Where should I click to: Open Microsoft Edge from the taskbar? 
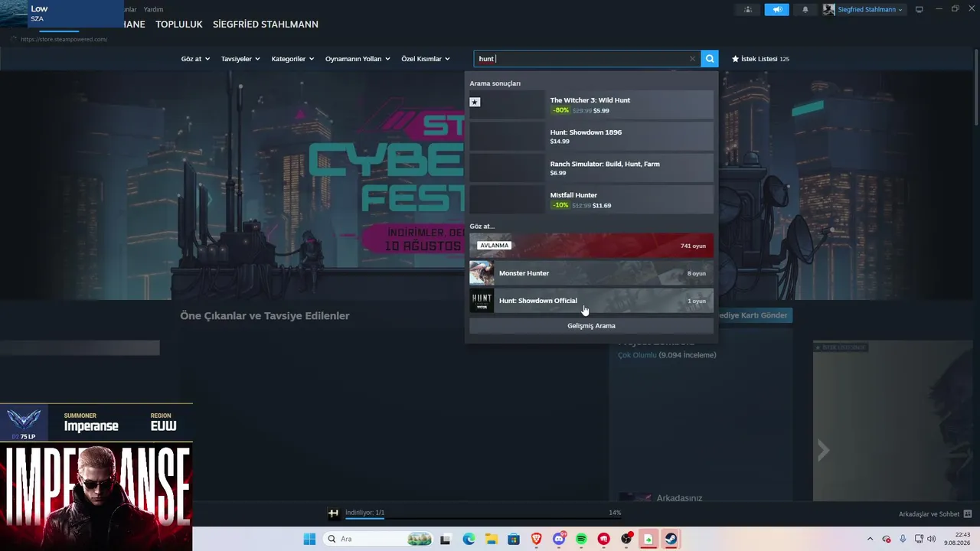point(469,539)
